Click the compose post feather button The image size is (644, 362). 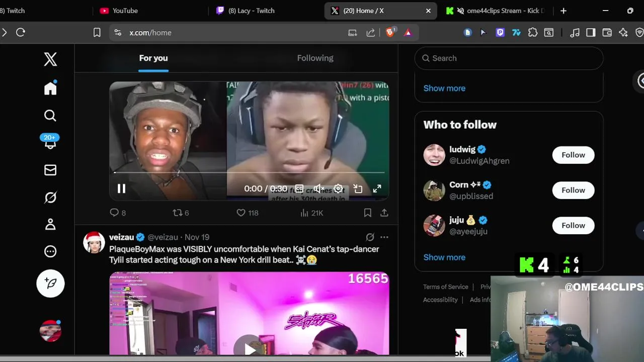click(50, 283)
